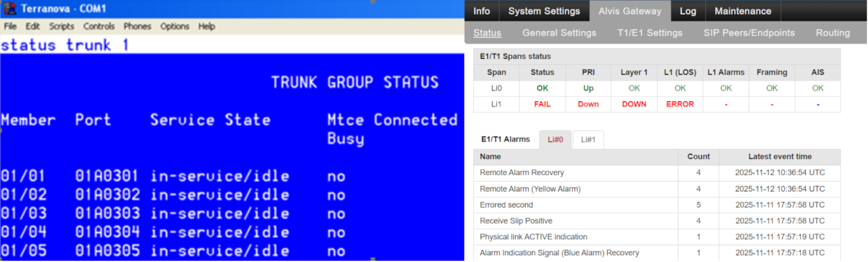Switch to the Info tab
Viewport: 868px width, 262px height.
(x=481, y=11)
